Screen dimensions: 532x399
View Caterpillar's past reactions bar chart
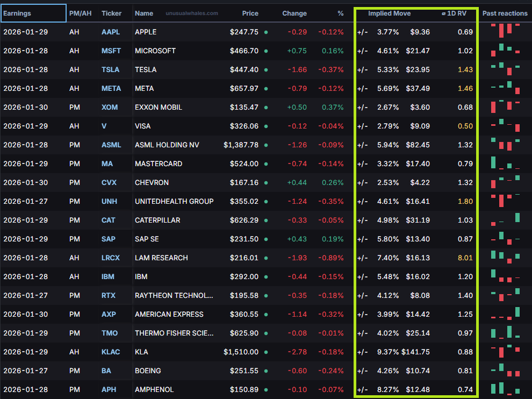(x=506, y=219)
